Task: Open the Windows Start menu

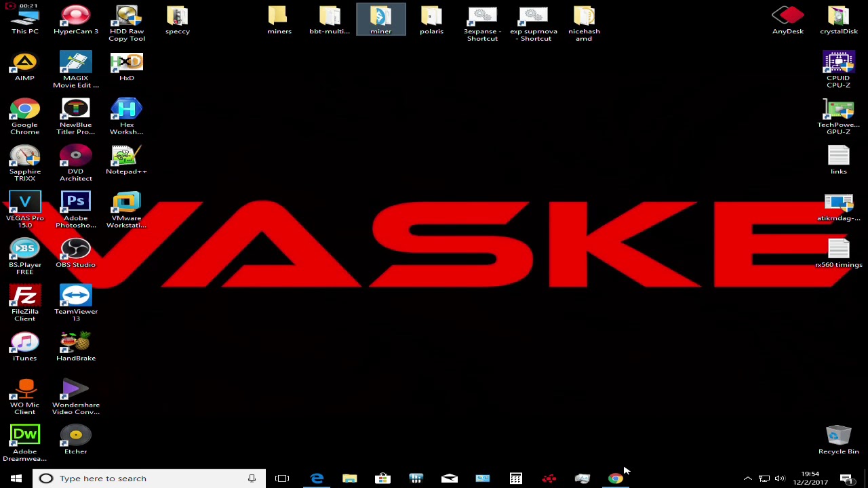Action: click(x=16, y=479)
